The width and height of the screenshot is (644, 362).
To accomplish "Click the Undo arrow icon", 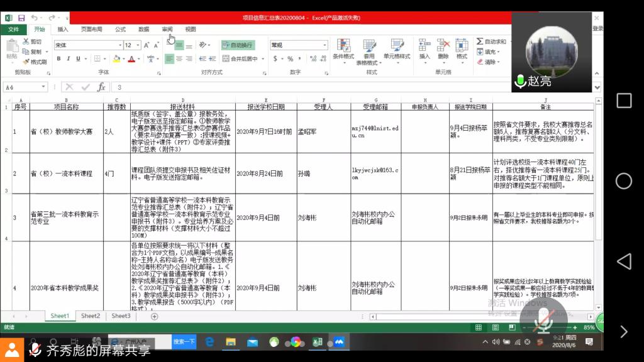I will click(x=35, y=18).
